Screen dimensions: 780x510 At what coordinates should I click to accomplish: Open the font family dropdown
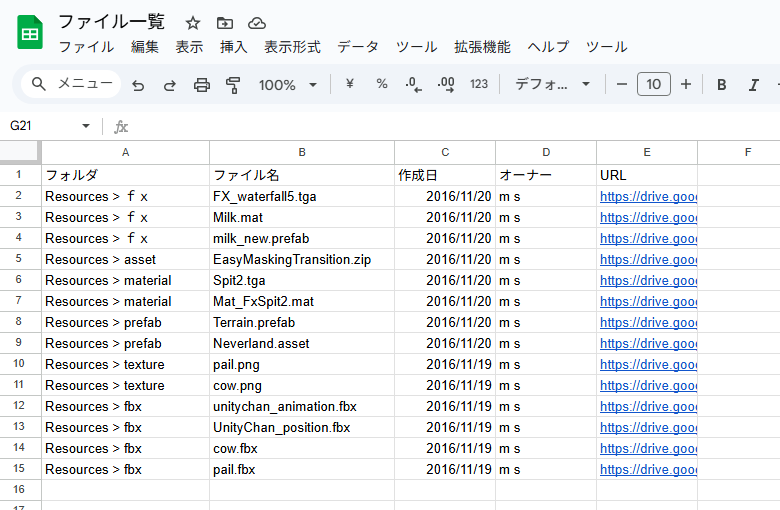pyautogui.click(x=553, y=85)
